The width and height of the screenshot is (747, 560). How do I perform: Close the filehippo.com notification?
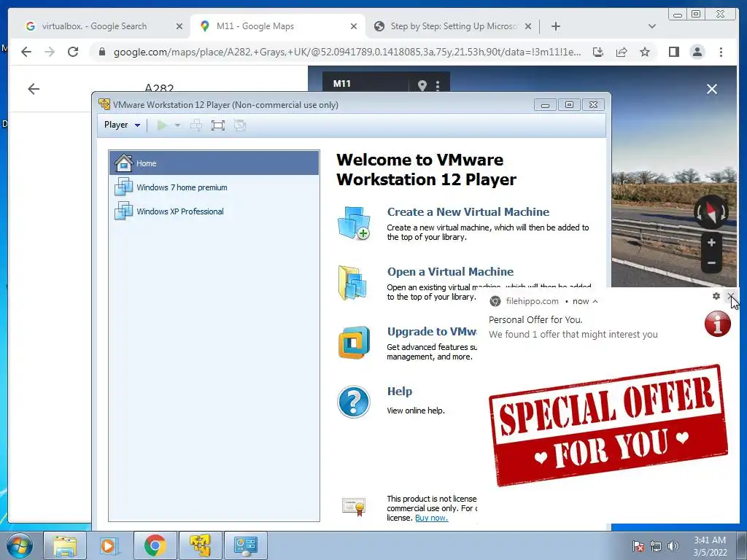click(731, 296)
